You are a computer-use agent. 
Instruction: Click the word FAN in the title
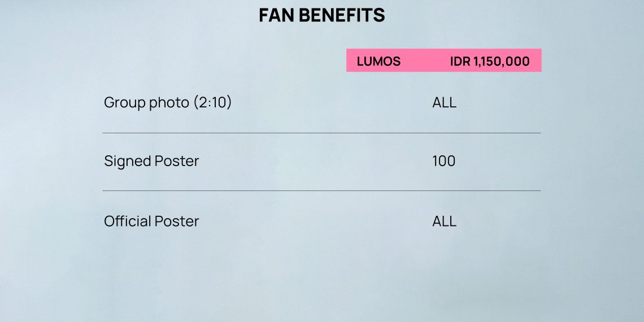pos(276,15)
